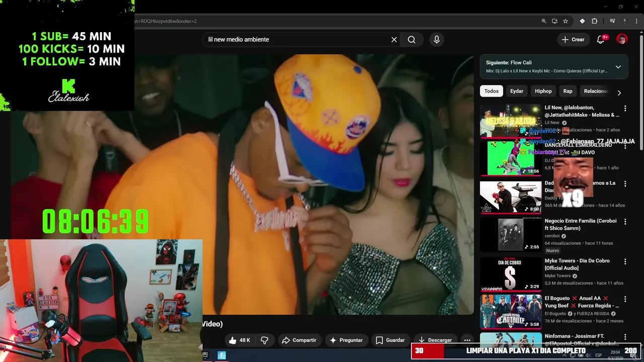Viewport: 644px width, 362px height.
Task: Open El Bogueto Cantante thumbnail
Action: pos(511,312)
